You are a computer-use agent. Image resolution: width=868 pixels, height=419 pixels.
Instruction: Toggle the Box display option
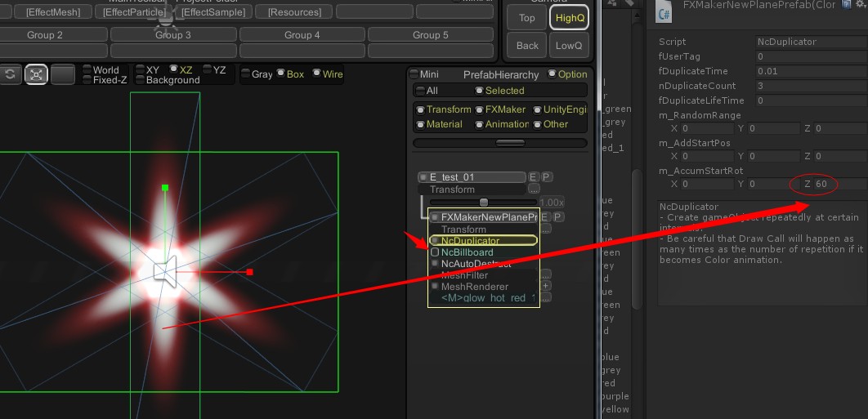coord(291,74)
